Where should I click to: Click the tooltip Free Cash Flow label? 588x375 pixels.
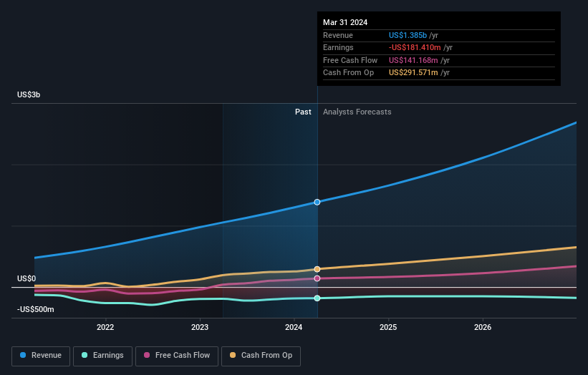[x=350, y=60]
